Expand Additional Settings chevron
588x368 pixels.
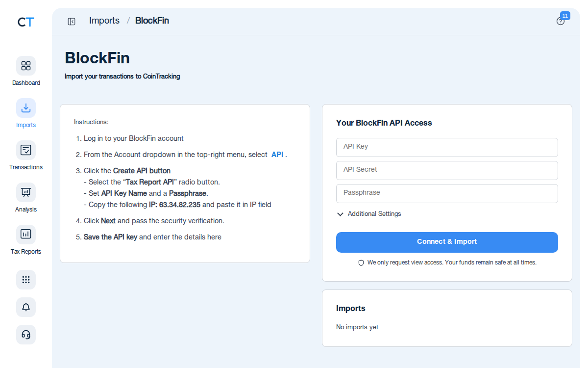coord(341,214)
